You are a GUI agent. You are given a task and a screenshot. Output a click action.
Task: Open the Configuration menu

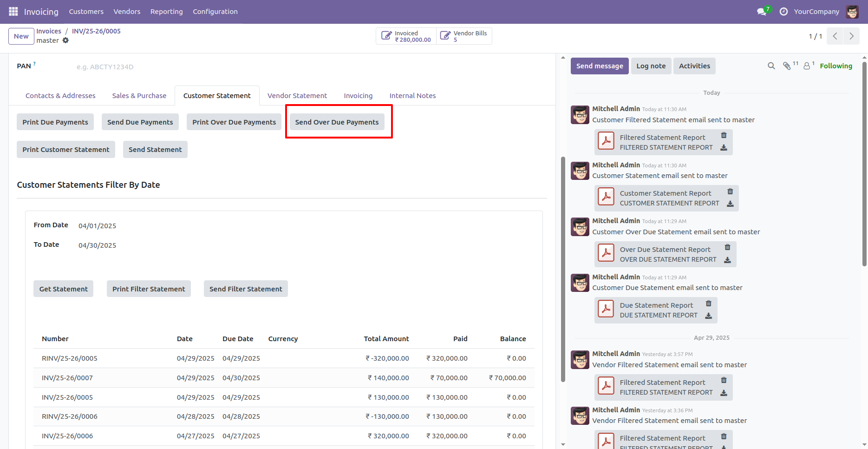[215, 11]
